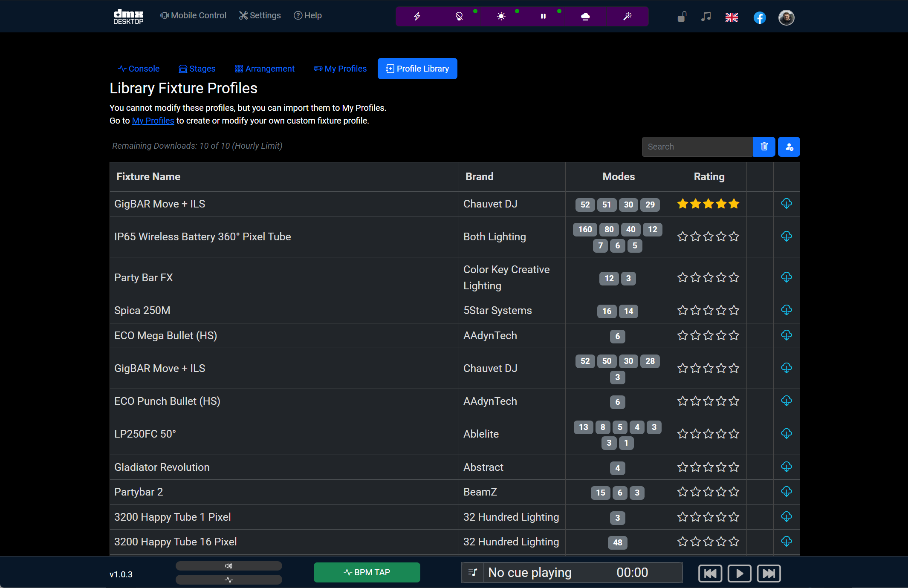Image resolution: width=908 pixels, height=588 pixels.
Task: Adjust the volume slider bar
Action: point(229,566)
